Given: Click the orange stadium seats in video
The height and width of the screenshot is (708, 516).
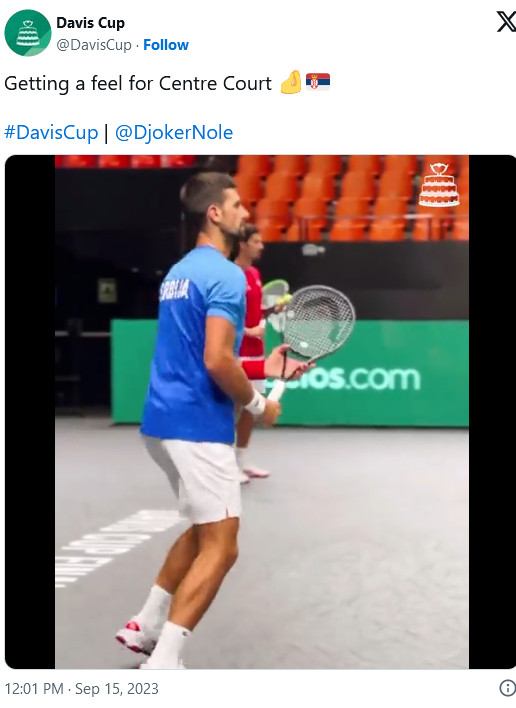Looking at the screenshot, I should 352,198.
